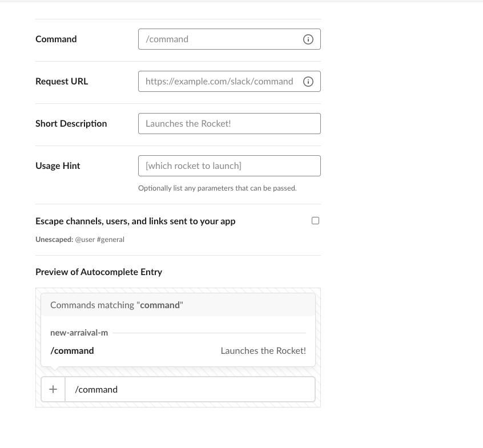Click the Short Description label
483x448 pixels.
(x=71, y=124)
